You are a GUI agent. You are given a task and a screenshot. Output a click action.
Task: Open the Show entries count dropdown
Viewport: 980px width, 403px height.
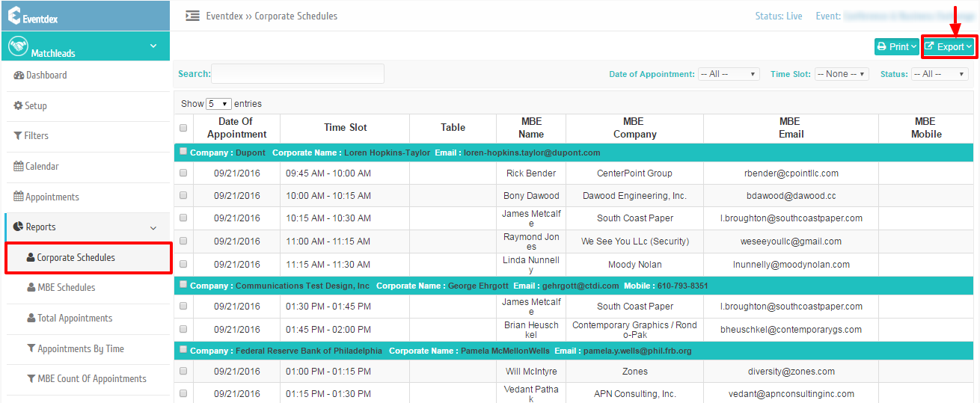click(219, 104)
